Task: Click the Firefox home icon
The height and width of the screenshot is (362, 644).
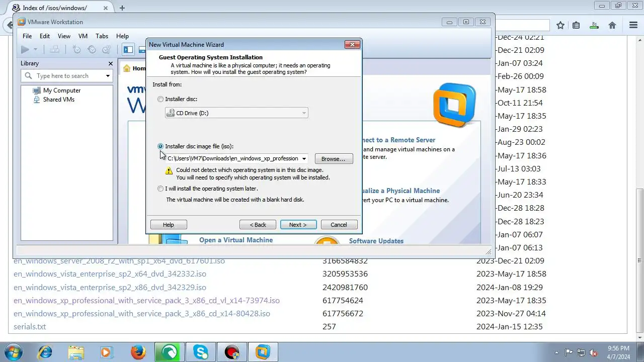Action: (612, 25)
